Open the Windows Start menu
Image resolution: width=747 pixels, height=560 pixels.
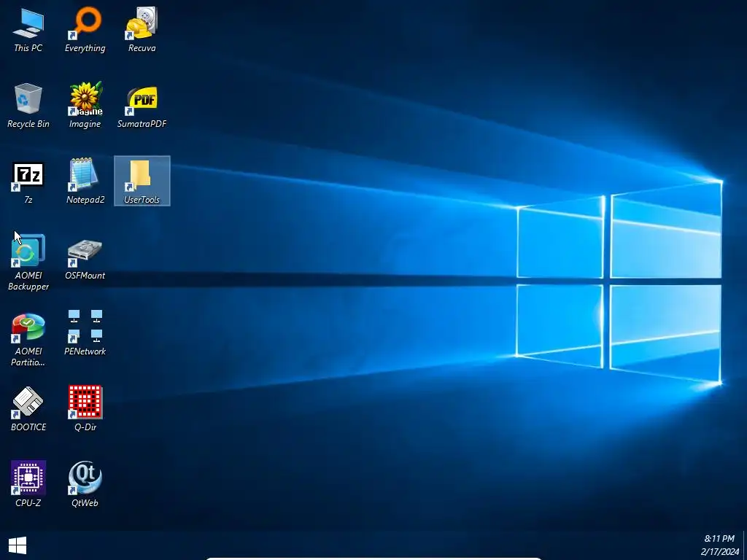[18, 545]
